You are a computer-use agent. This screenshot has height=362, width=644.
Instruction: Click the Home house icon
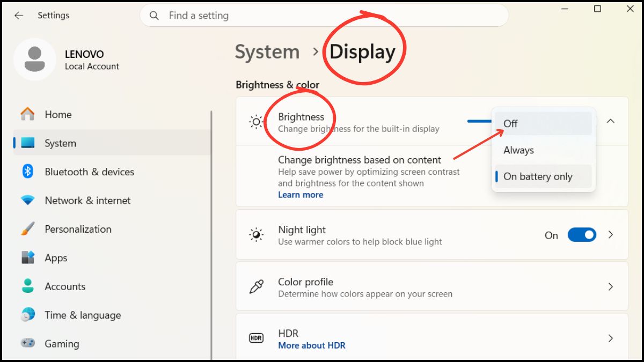[27, 114]
